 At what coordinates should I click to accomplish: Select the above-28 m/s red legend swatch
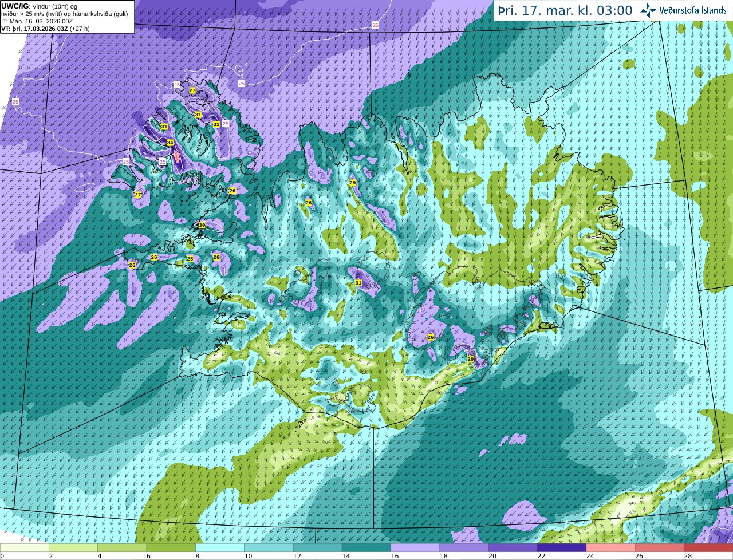click(708, 548)
